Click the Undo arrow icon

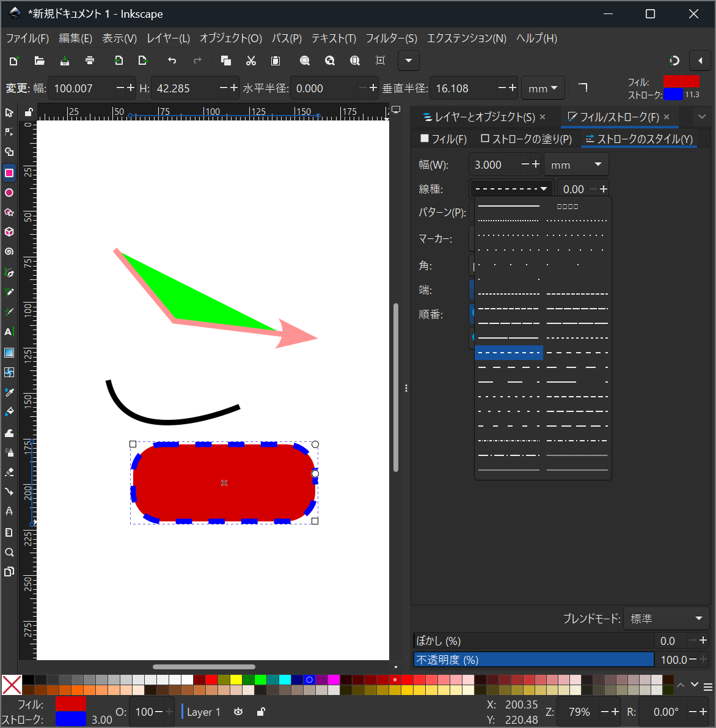[x=172, y=61]
